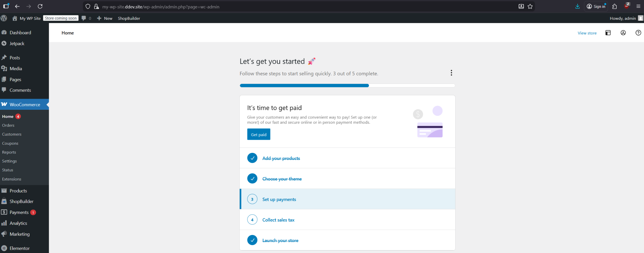Image resolution: width=644 pixels, height=253 pixels.
Task: Expand the Collect sales tax step
Action: click(278, 220)
